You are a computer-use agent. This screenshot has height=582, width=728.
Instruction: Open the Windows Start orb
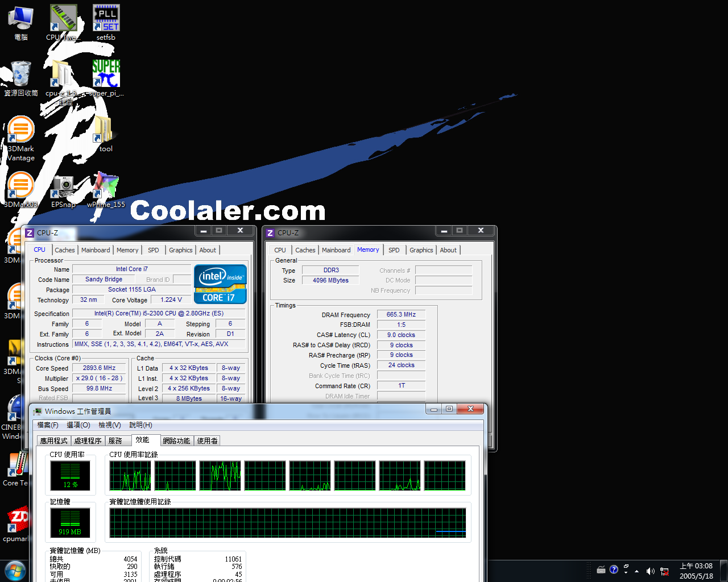[x=15, y=571]
